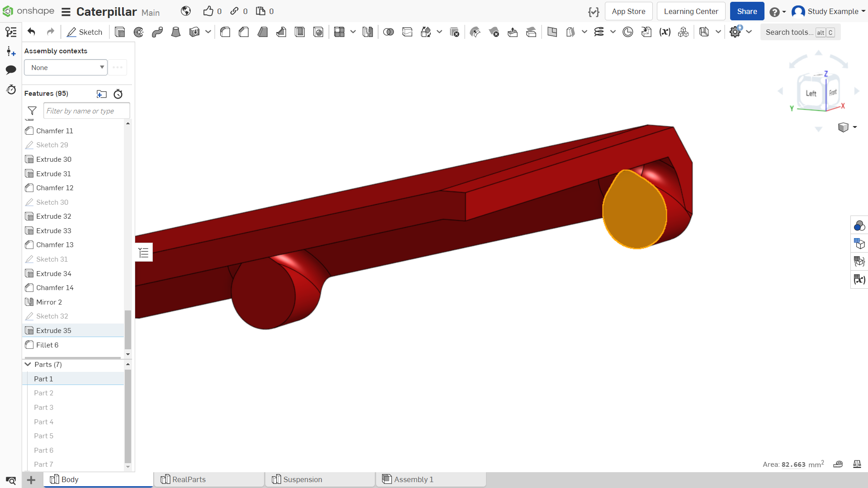The height and width of the screenshot is (488, 868).
Task: Select the Boolean tool icon
Action: 388,32
